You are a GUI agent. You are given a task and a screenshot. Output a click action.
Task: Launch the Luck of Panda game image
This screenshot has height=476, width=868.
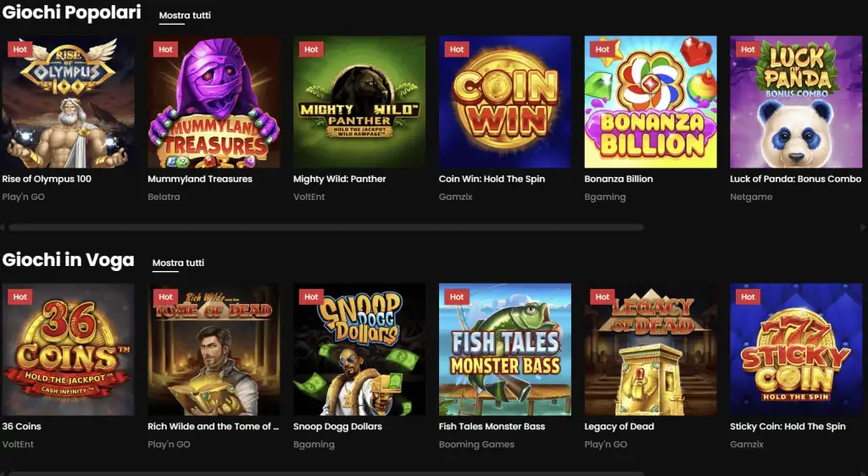coord(796,102)
